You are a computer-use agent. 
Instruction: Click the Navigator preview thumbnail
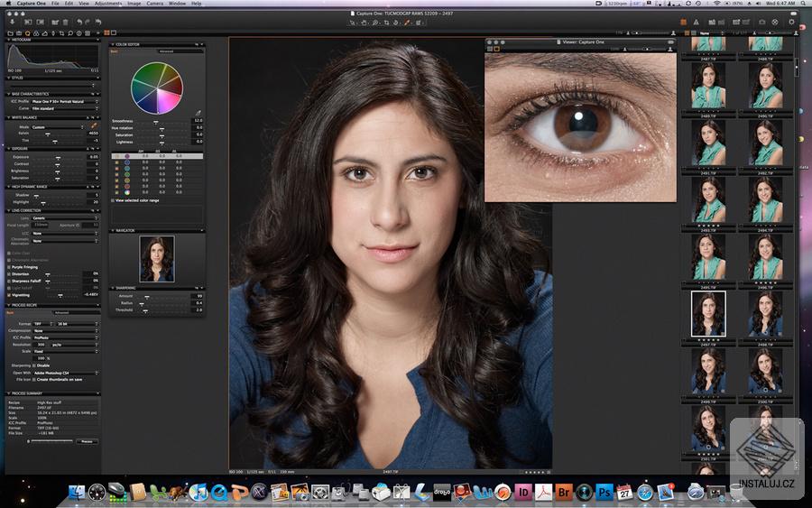(157, 259)
